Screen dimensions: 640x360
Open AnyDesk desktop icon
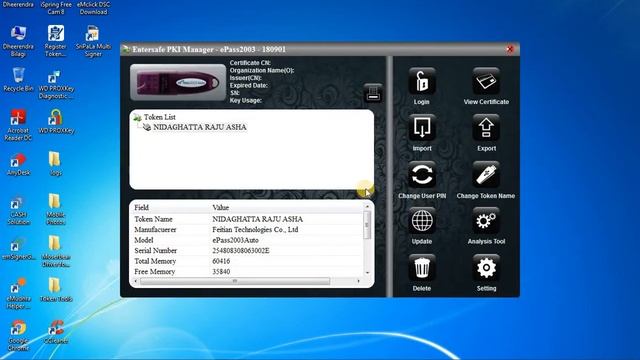coord(18,164)
